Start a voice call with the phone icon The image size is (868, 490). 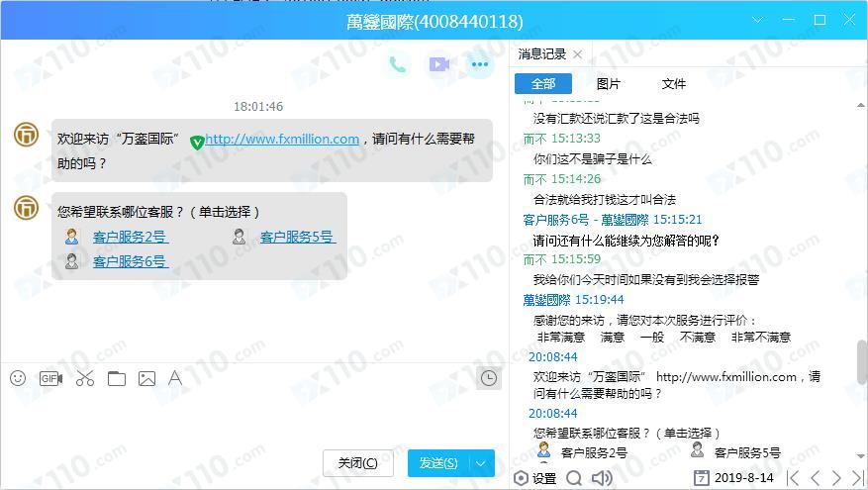click(x=398, y=65)
